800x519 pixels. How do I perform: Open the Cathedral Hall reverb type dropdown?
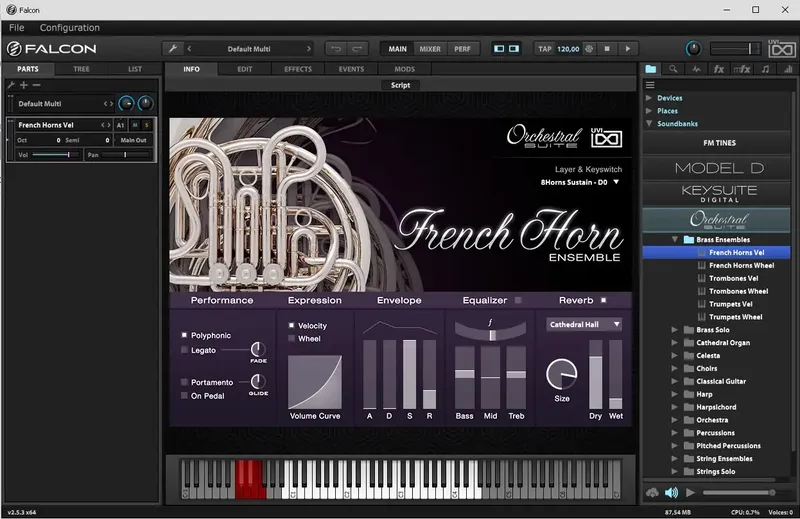pyautogui.click(x=584, y=325)
